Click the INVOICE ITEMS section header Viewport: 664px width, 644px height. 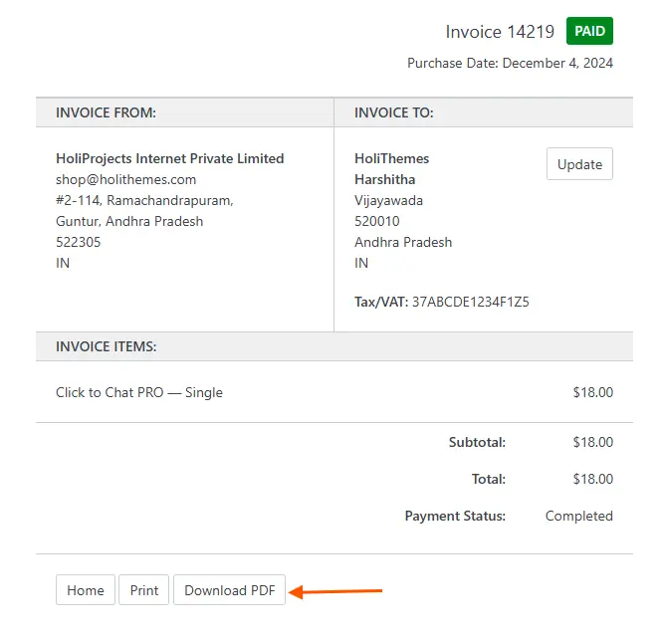(x=106, y=346)
